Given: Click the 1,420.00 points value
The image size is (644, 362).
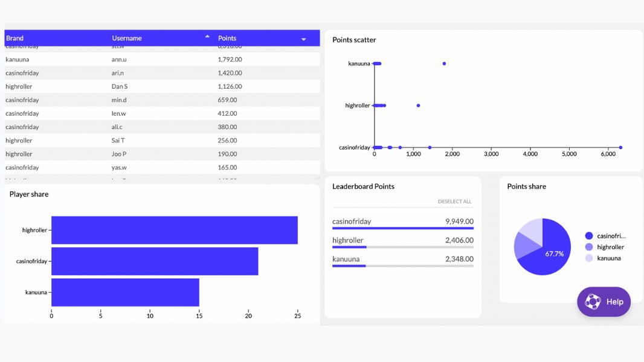Looking at the screenshot, I should pos(230,73).
